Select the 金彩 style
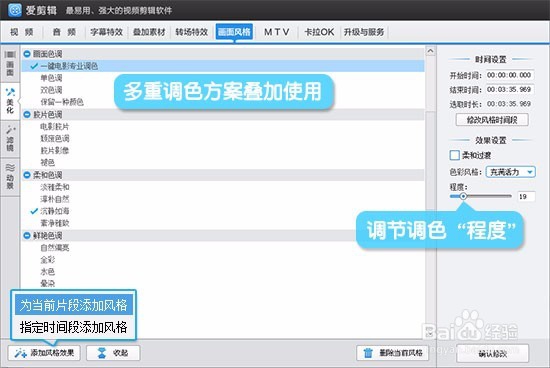The height and width of the screenshot is (368, 550). [48, 260]
